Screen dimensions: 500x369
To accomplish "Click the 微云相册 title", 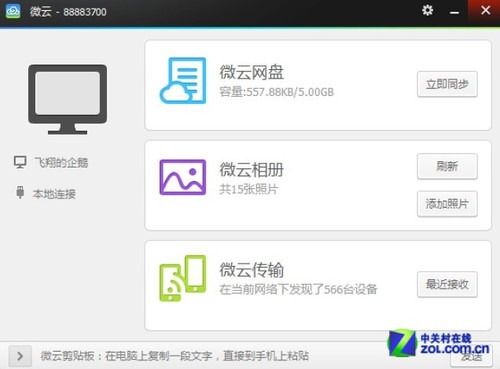I will coord(252,170).
